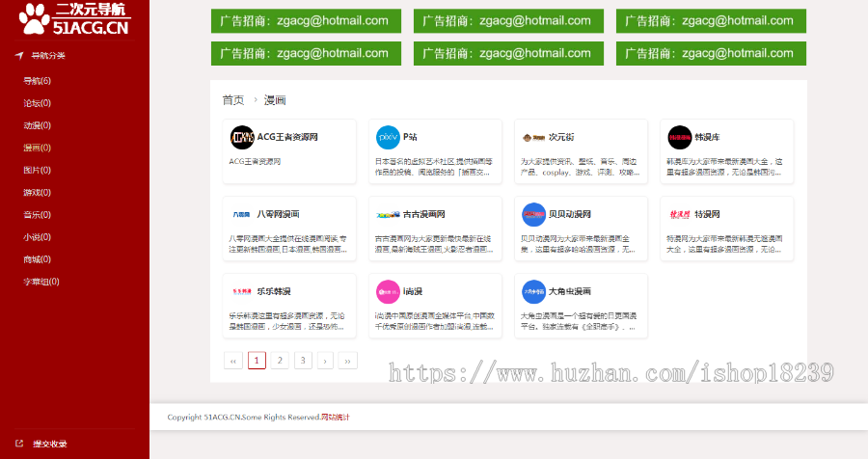The height and width of the screenshot is (459, 868).
Task: Click the 八零网漫画 logo
Action: (x=242, y=214)
